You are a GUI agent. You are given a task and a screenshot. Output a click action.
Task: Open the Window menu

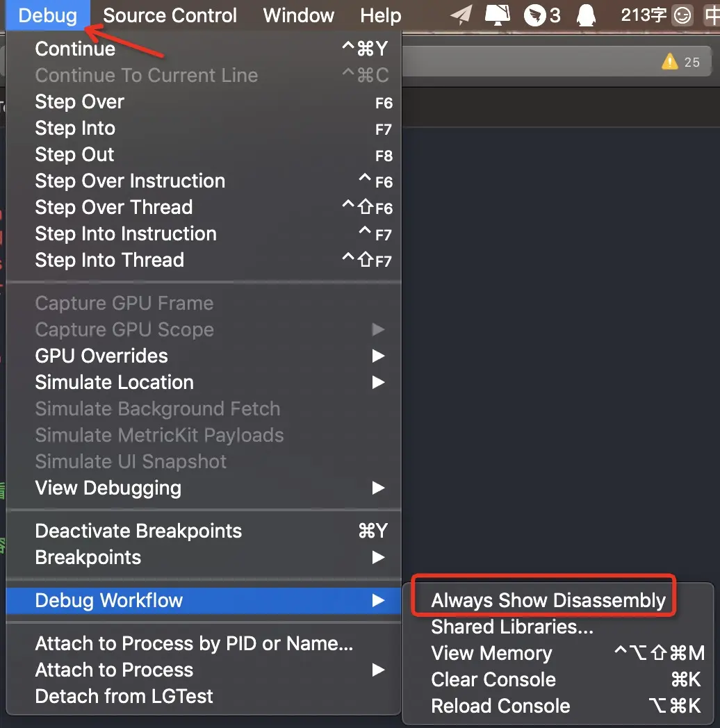point(299,15)
